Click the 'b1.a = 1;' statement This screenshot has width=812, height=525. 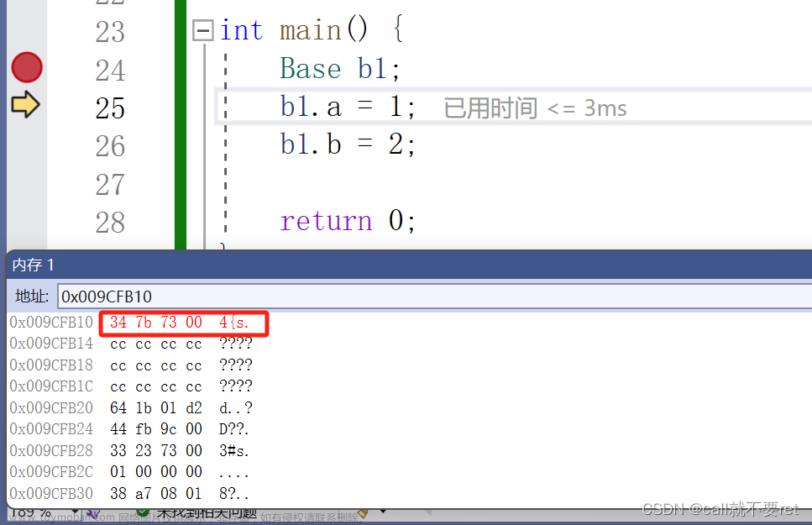348,107
